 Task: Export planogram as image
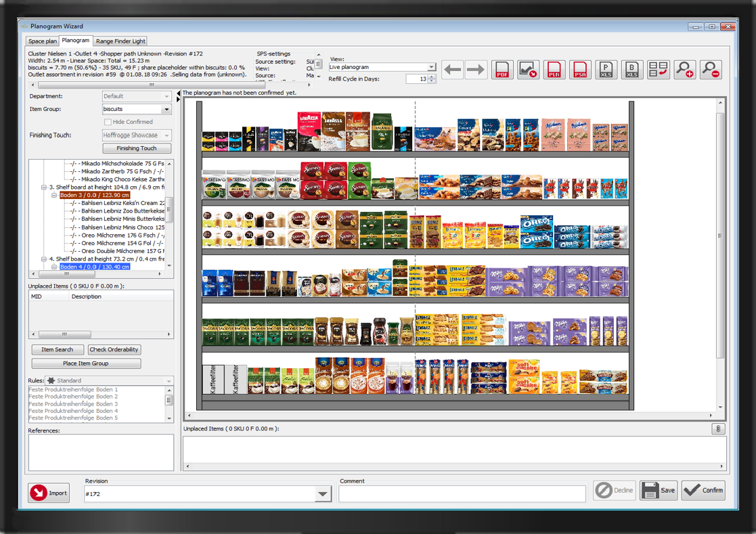(528, 70)
